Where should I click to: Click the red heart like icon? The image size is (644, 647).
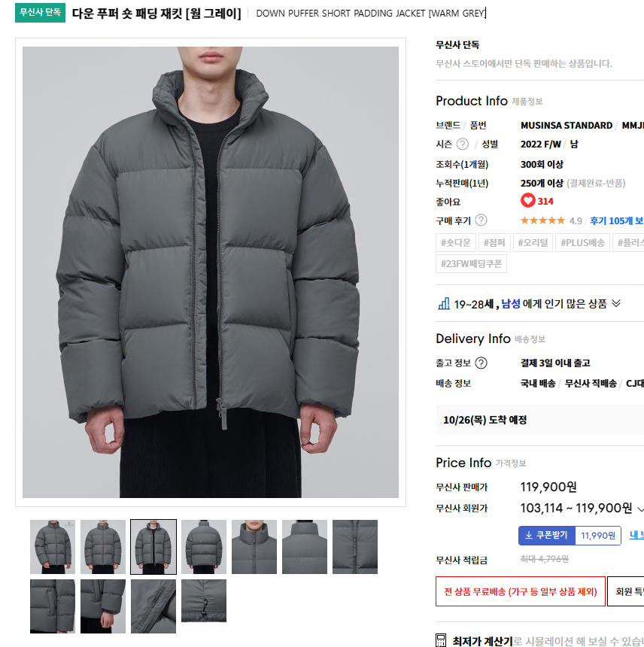(527, 201)
